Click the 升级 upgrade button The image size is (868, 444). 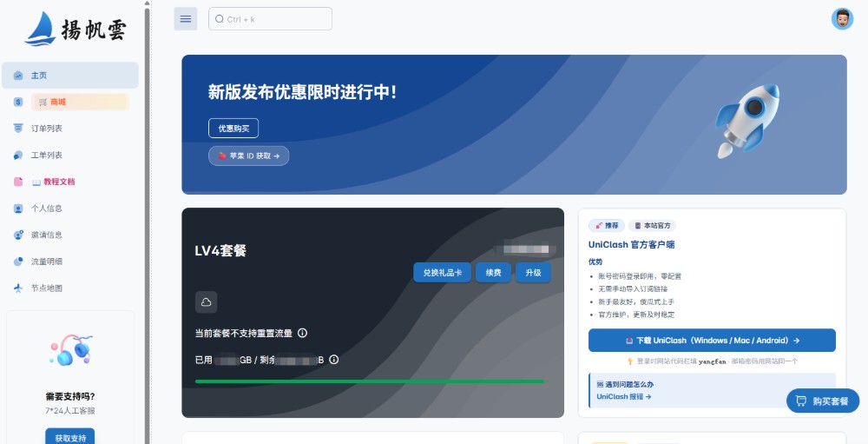coord(533,273)
